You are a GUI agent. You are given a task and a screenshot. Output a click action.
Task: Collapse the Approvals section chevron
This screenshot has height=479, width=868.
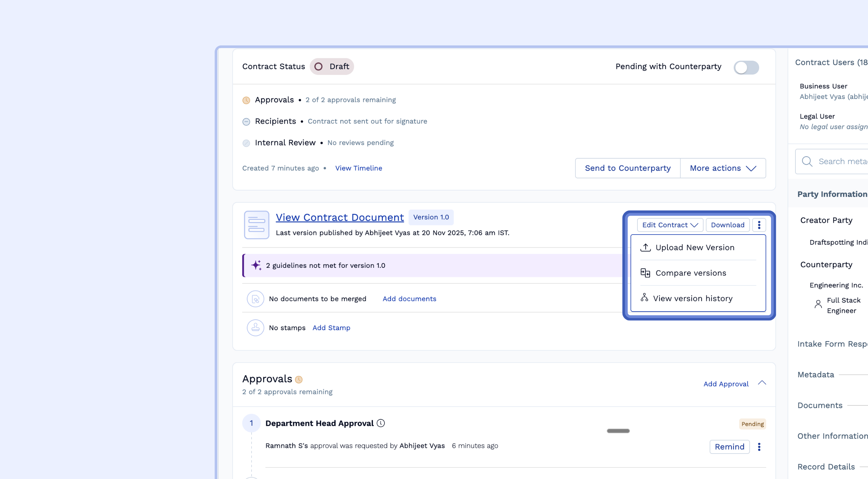pyautogui.click(x=762, y=383)
